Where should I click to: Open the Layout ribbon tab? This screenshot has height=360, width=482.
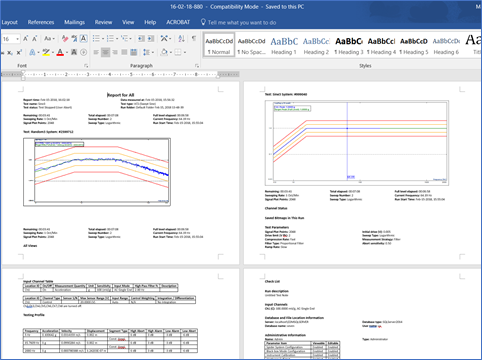click(9, 22)
